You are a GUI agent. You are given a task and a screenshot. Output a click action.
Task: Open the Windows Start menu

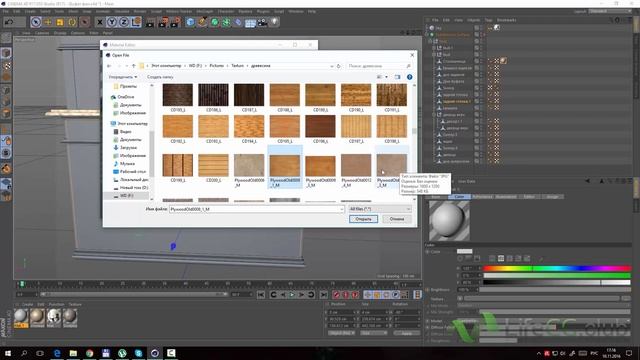(x=8, y=353)
